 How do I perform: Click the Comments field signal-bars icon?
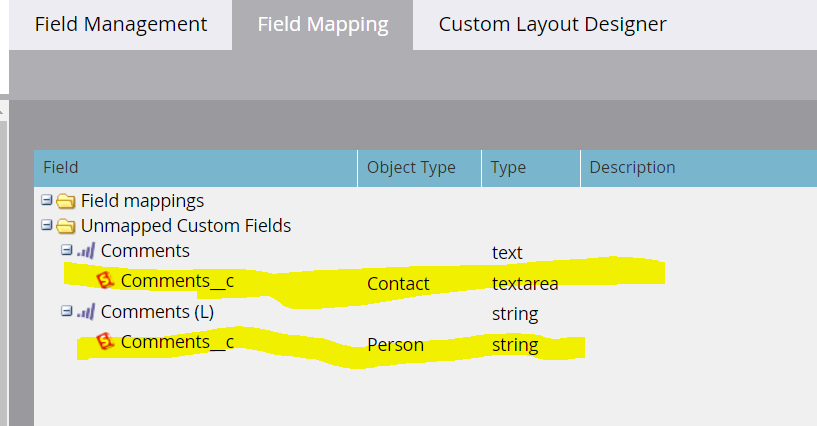coord(86,251)
